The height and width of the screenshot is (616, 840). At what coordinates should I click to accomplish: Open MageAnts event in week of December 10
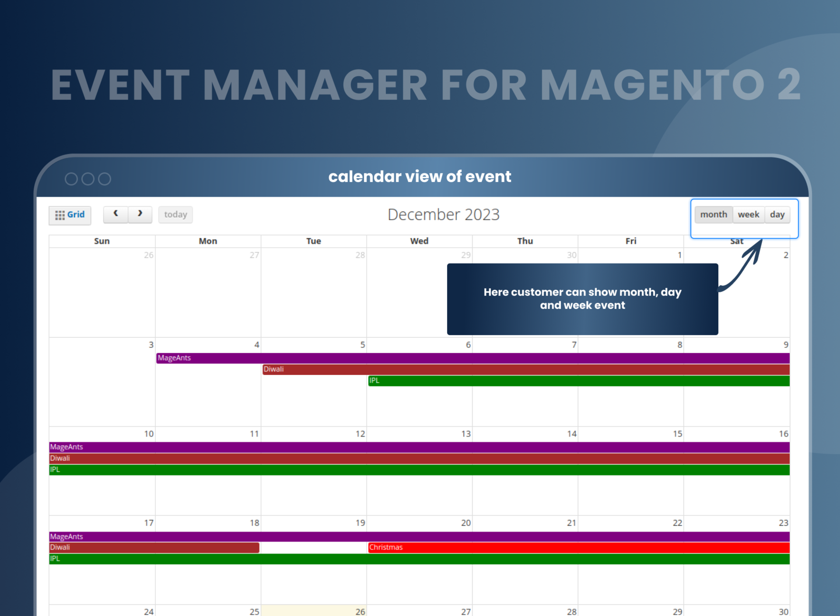tap(419, 447)
